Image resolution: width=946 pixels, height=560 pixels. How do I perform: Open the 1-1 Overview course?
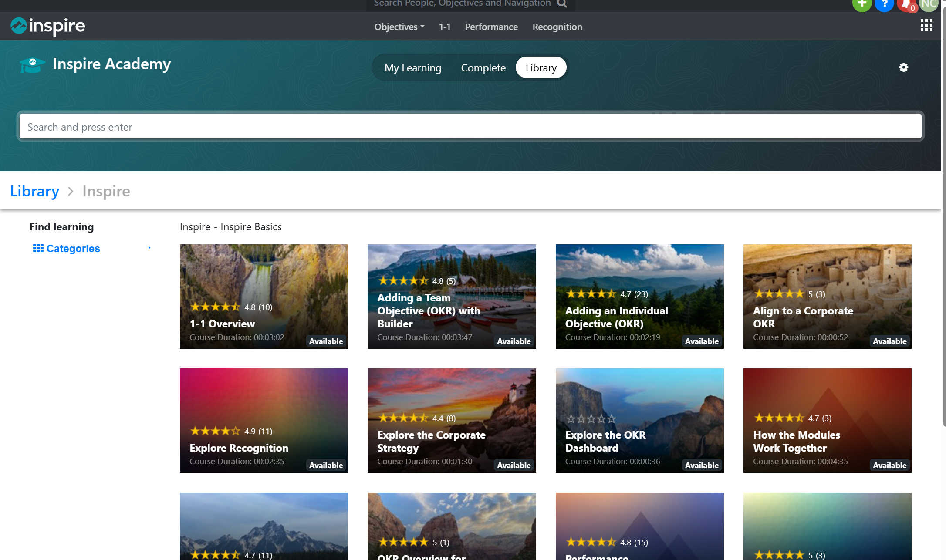[x=264, y=297]
